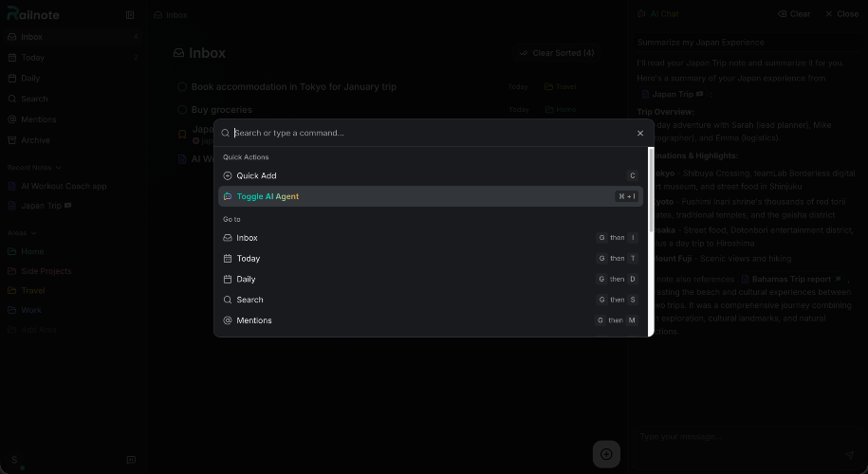Check off Book accommodation in Tokyo task
Image resolution: width=868 pixels, height=474 pixels.
pos(181,87)
